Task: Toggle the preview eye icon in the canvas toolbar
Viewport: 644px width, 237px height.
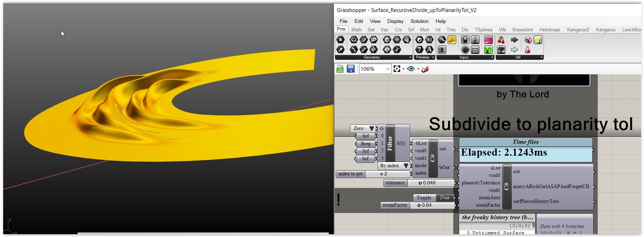Action: (x=411, y=69)
